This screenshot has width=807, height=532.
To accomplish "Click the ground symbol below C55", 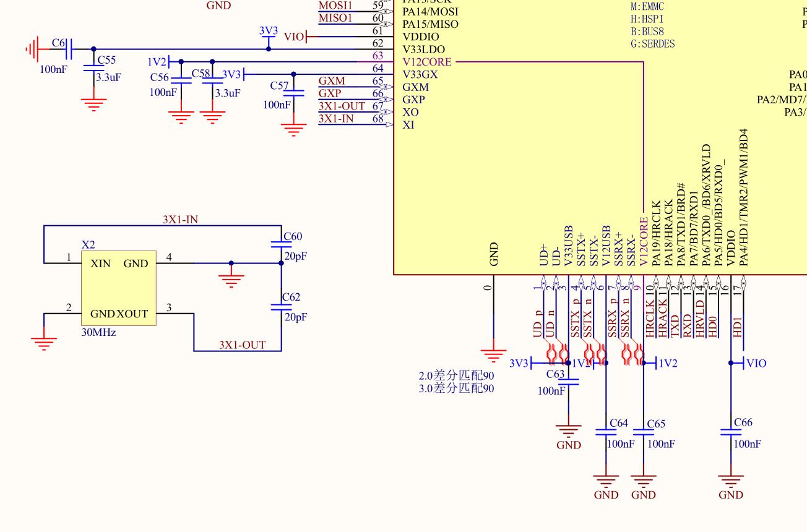I will (93, 103).
